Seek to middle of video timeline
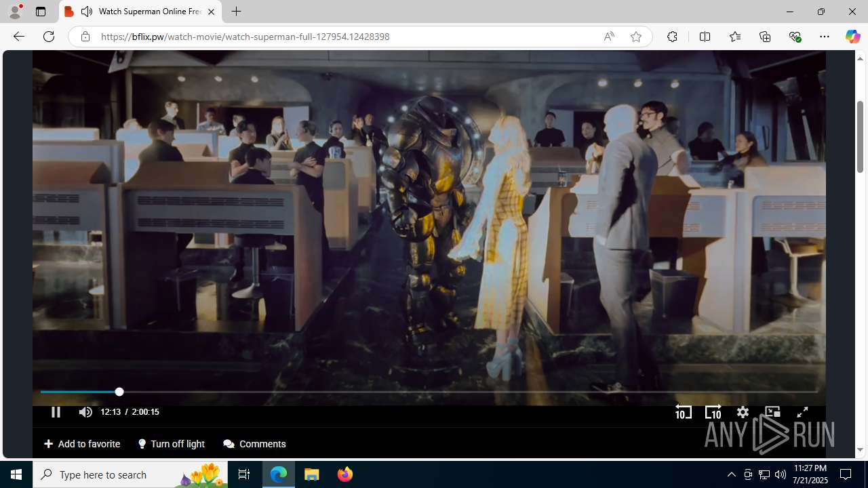The image size is (868, 488). [x=429, y=392]
